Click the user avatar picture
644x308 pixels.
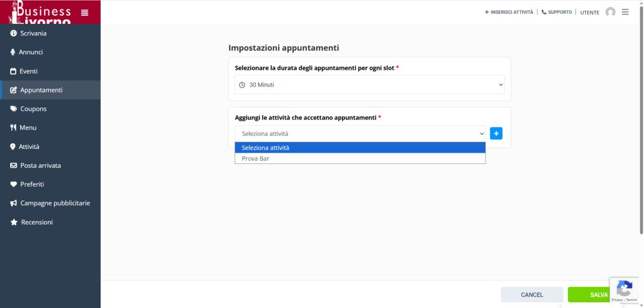610,12
